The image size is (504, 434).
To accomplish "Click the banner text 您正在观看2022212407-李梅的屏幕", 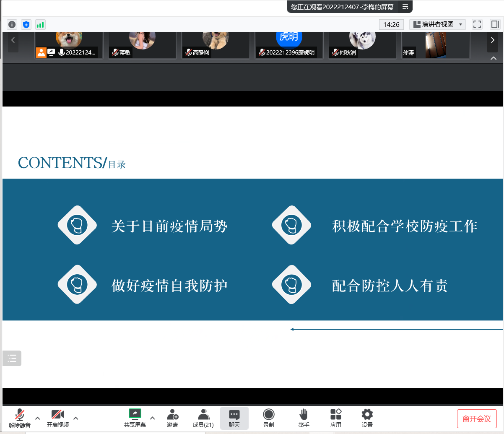I will click(342, 7).
